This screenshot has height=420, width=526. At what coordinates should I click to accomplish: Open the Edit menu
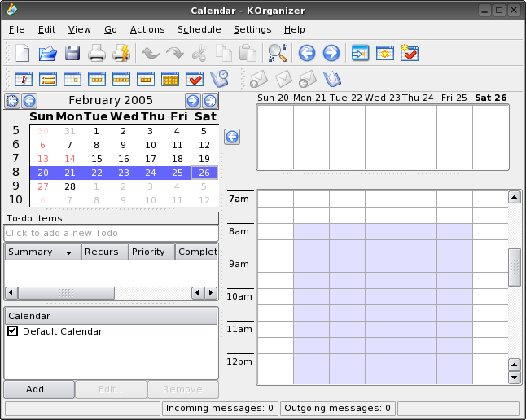point(46,29)
